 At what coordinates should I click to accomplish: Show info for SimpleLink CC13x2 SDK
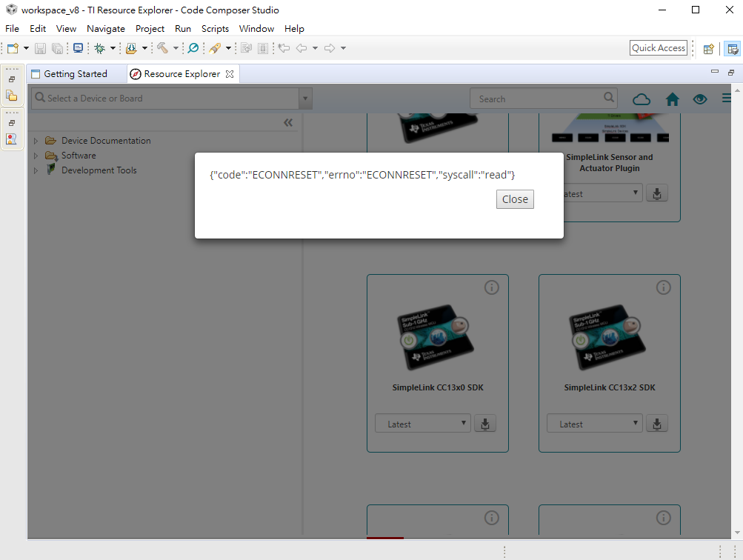[664, 287]
